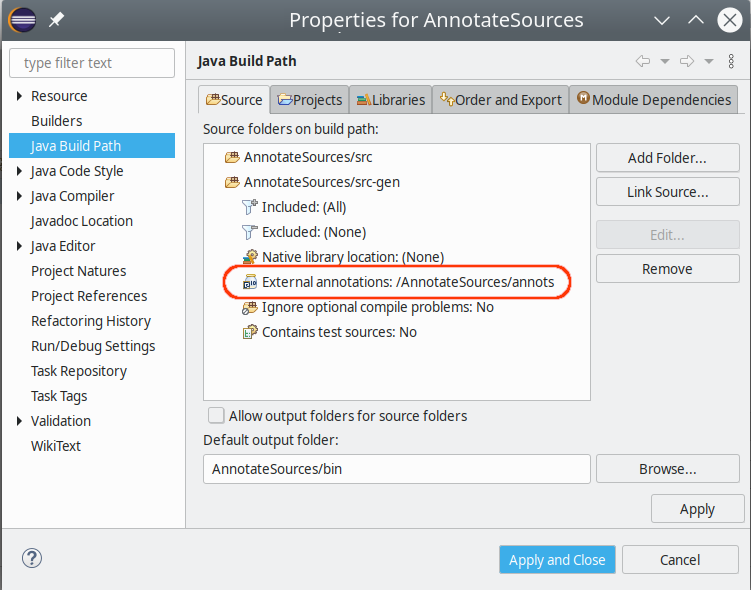The image size is (751, 590).
Task: Click the AnnotateSources/src folder icon
Action: point(232,157)
